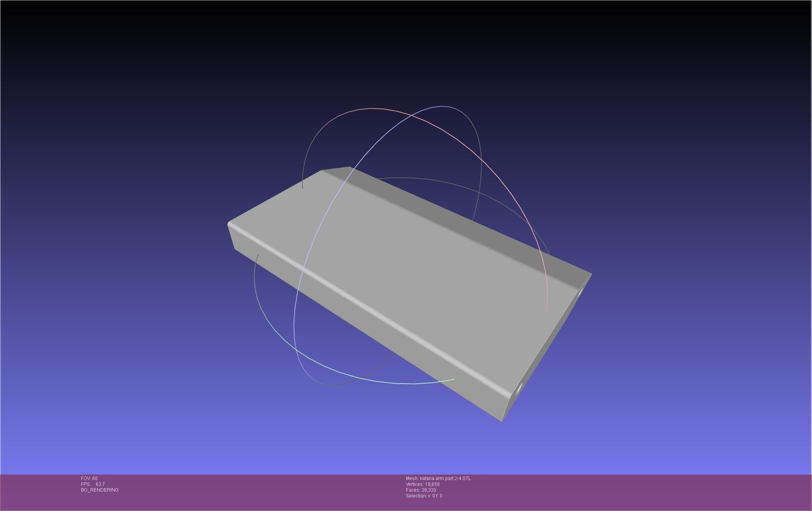Click the Vertices: 19,658 label
Viewport: 812px width, 511px height.
422,484
